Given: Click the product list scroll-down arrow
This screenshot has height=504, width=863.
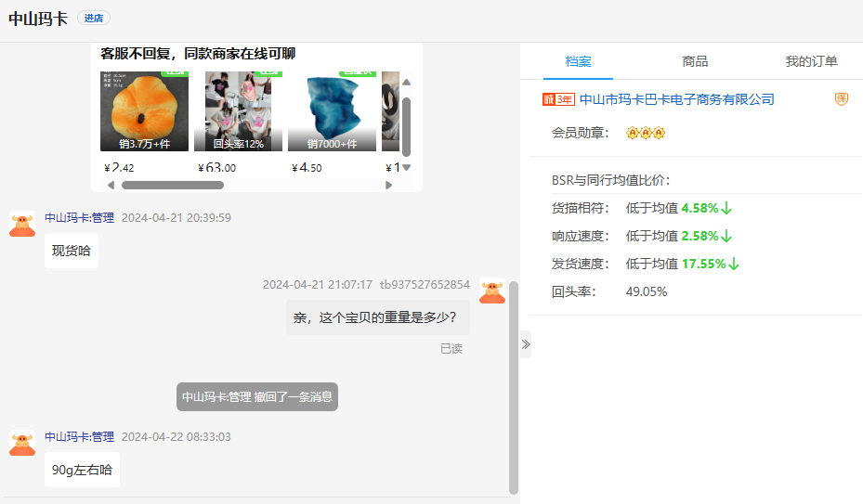Looking at the screenshot, I should 406,167.
